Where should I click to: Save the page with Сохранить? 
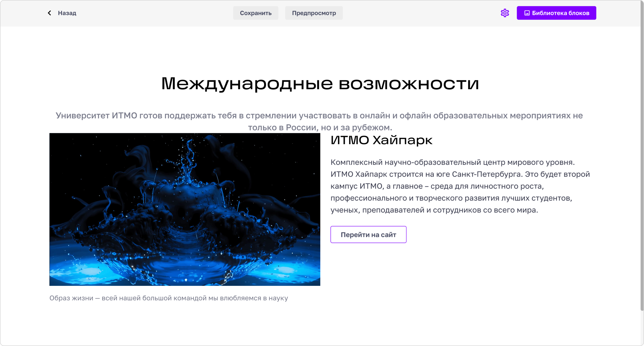[x=255, y=13]
